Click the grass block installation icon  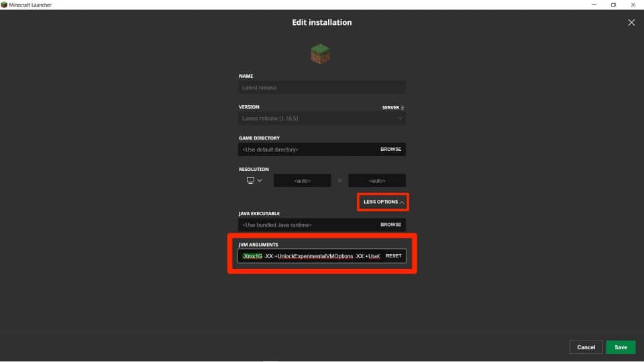(321, 54)
